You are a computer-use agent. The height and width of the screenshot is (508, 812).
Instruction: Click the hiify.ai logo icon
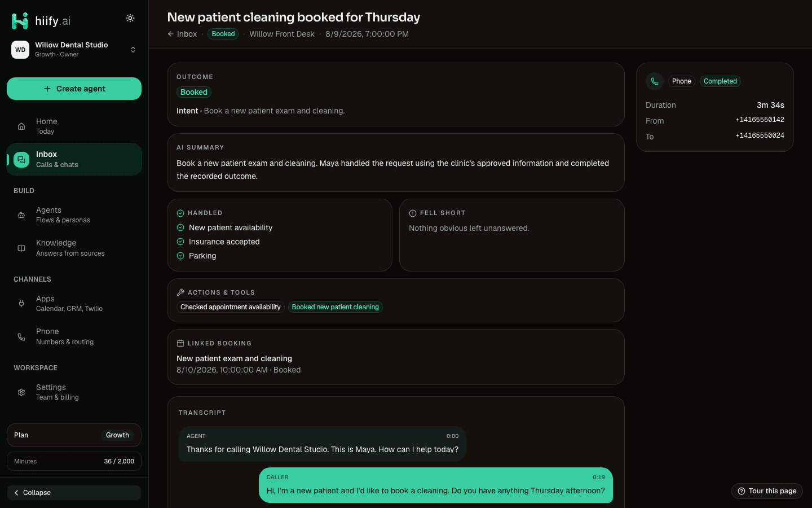(x=20, y=21)
